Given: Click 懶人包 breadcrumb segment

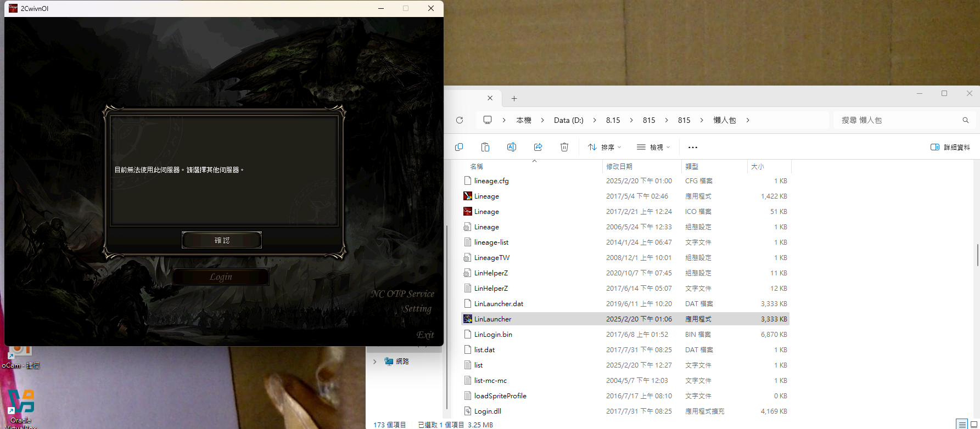Looking at the screenshot, I should click(x=725, y=120).
